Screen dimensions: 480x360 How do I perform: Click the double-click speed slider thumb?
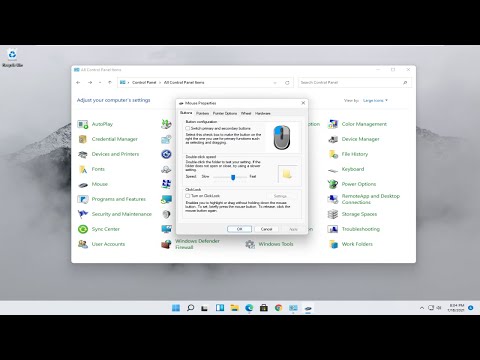(233, 177)
